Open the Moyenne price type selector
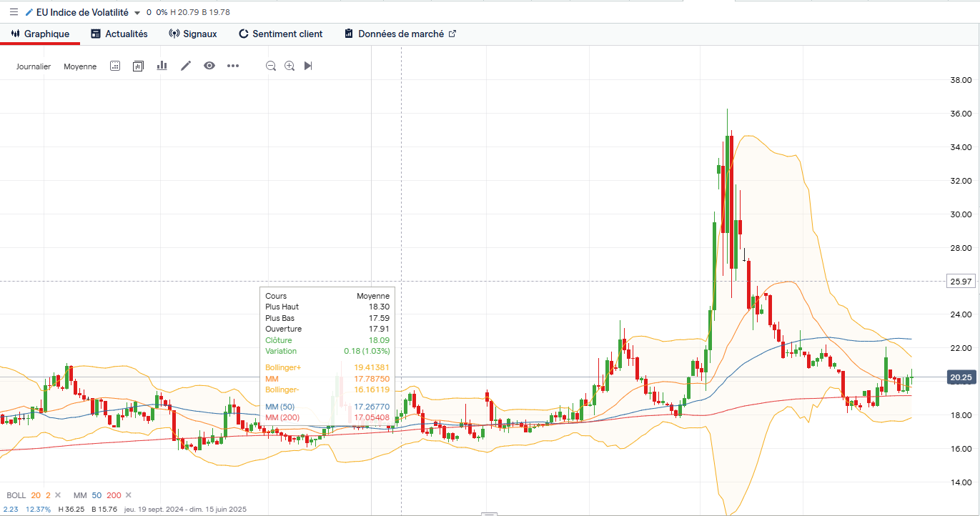 tap(80, 66)
